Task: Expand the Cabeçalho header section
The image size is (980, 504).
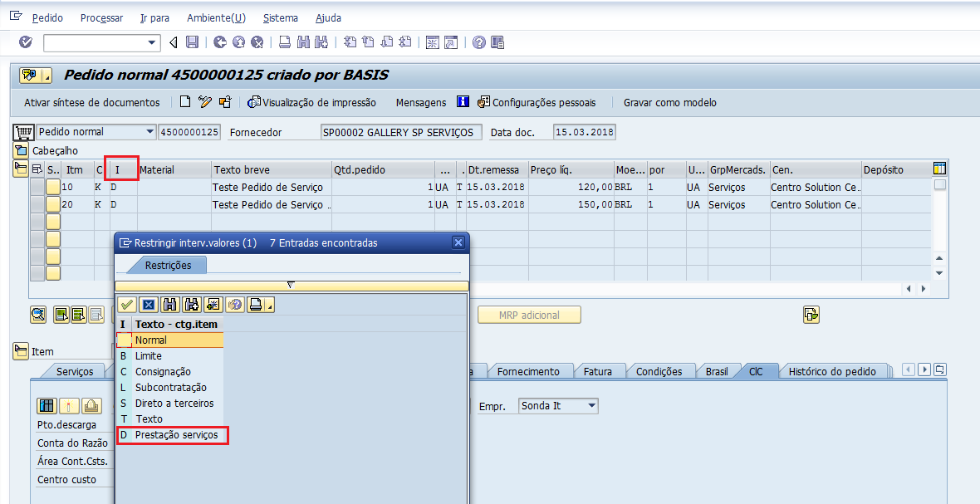Action: click(x=21, y=150)
